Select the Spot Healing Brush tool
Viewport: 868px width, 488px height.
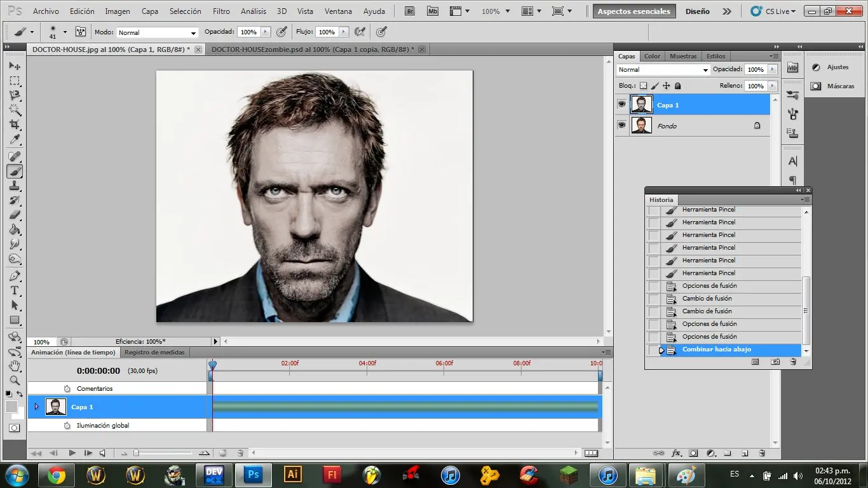pyautogui.click(x=15, y=156)
